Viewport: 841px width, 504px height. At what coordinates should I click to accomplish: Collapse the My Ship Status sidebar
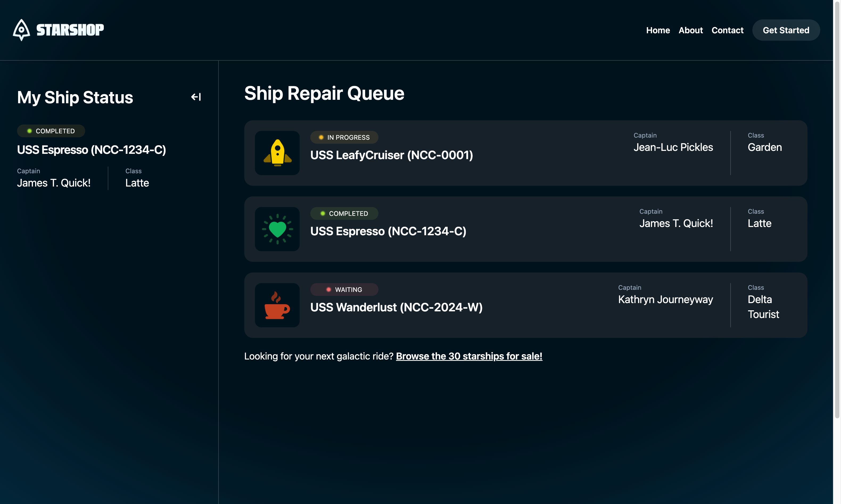196,97
